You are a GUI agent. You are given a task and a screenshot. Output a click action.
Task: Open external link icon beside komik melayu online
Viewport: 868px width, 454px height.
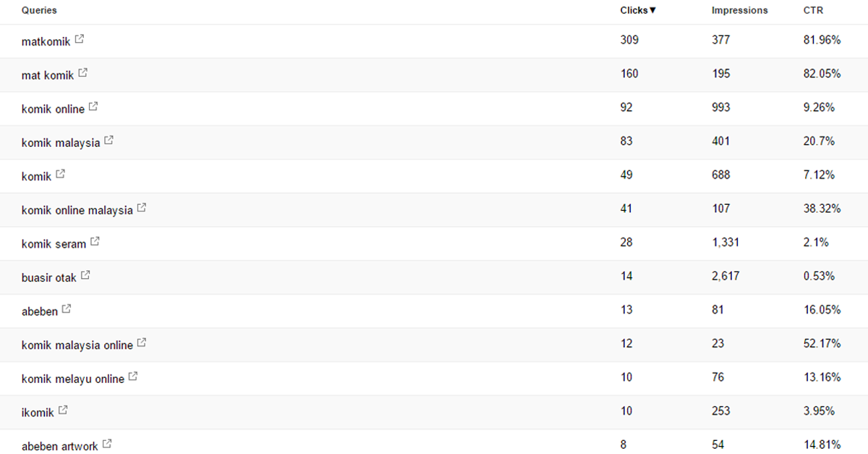[x=133, y=377]
